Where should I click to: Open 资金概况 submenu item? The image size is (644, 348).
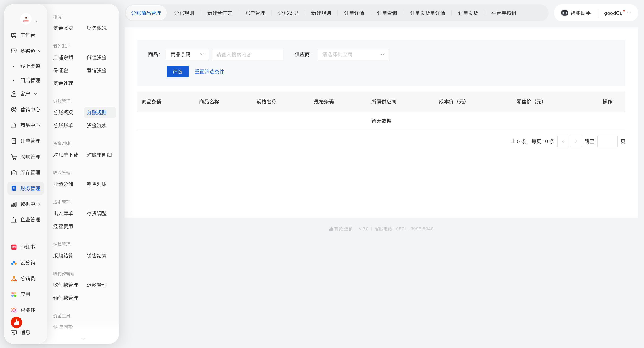[63, 28]
